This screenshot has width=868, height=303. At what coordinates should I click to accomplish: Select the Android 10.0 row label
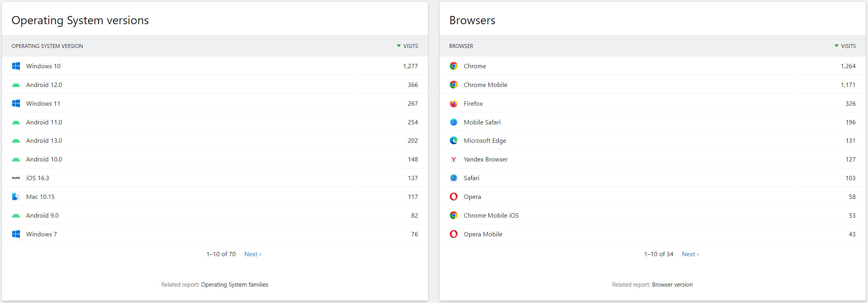click(x=44, y=159)
